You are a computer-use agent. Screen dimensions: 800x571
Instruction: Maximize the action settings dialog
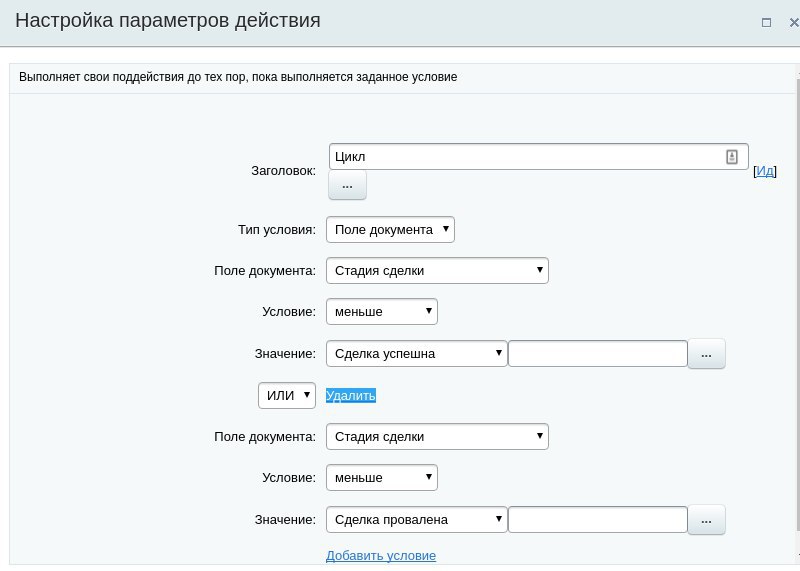point(767,22)
